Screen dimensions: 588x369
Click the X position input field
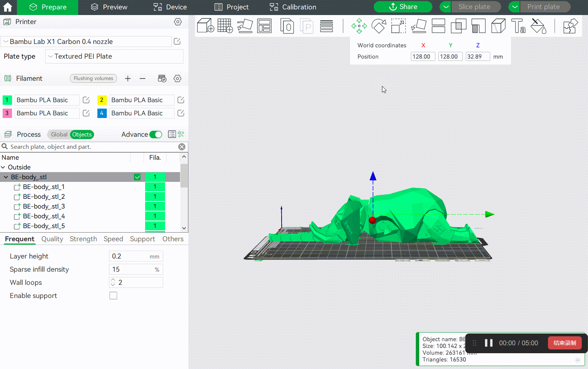[x=423, y=57]
